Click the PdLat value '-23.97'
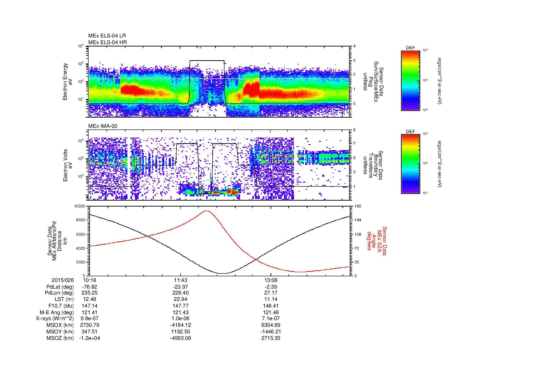This screenshot has height=392, width=555. (180, 287)
